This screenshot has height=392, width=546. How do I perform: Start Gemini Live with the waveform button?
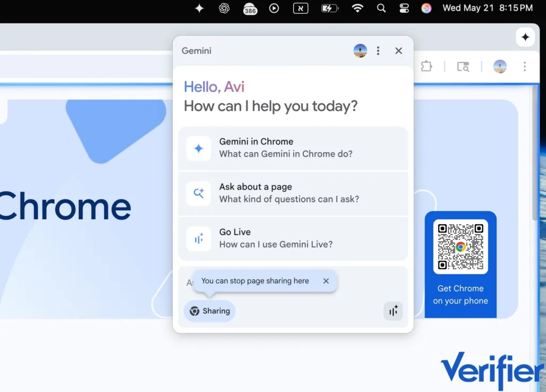pos(393,311)
